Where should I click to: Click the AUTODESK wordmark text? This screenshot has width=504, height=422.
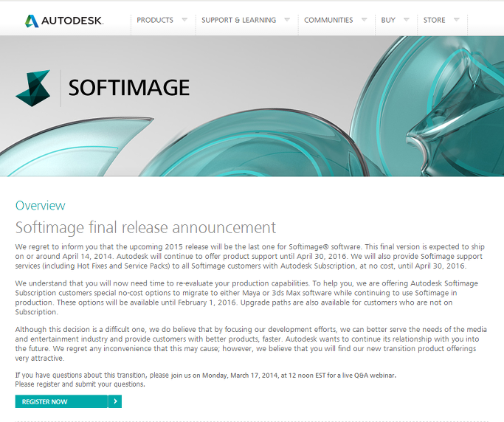coord(72,21)
